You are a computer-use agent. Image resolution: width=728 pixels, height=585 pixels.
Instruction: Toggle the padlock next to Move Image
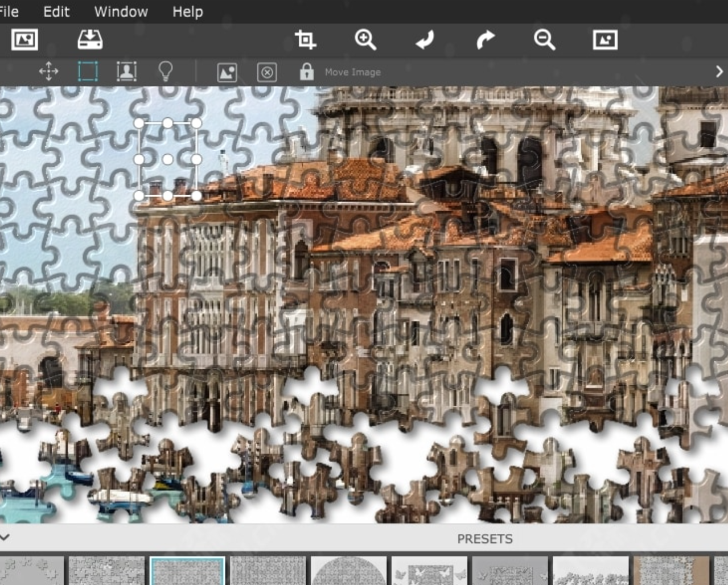(307, 72)
